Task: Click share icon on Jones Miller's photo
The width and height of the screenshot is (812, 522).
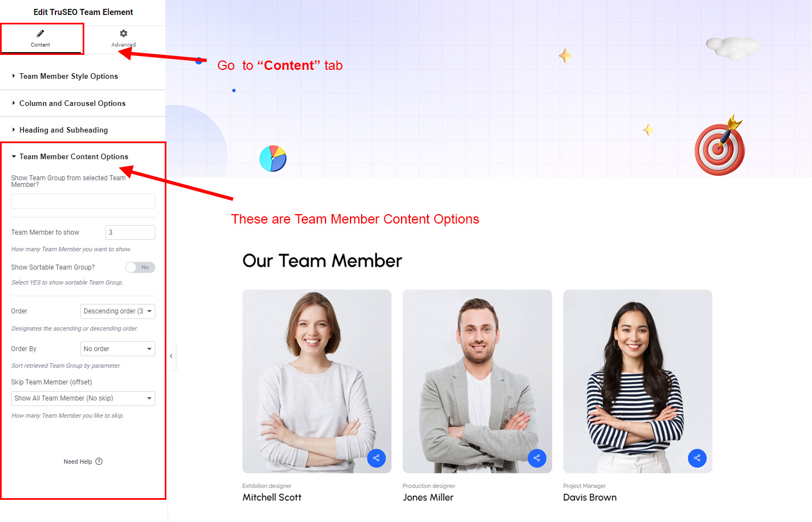Action: tap(537, 458)
